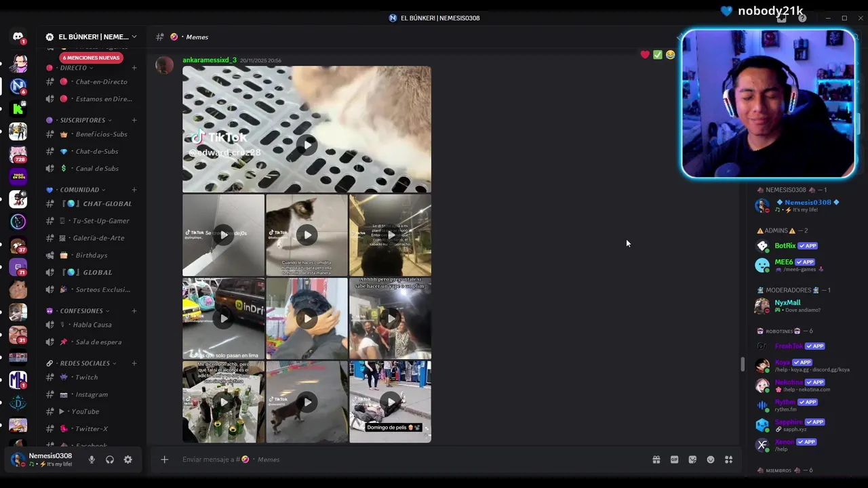
Task: Collapse the CONFESIONES category
Action: tap(81, 311)
